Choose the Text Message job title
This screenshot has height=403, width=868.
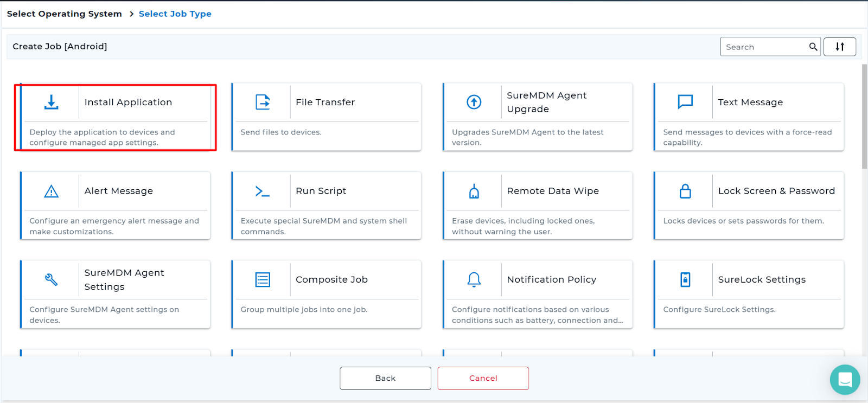click(750, 102)
